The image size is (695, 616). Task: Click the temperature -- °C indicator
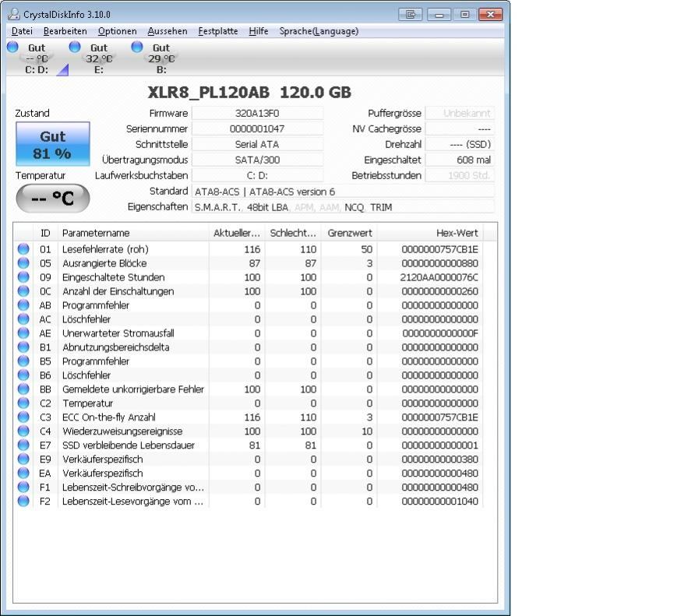tap(53, 198)
